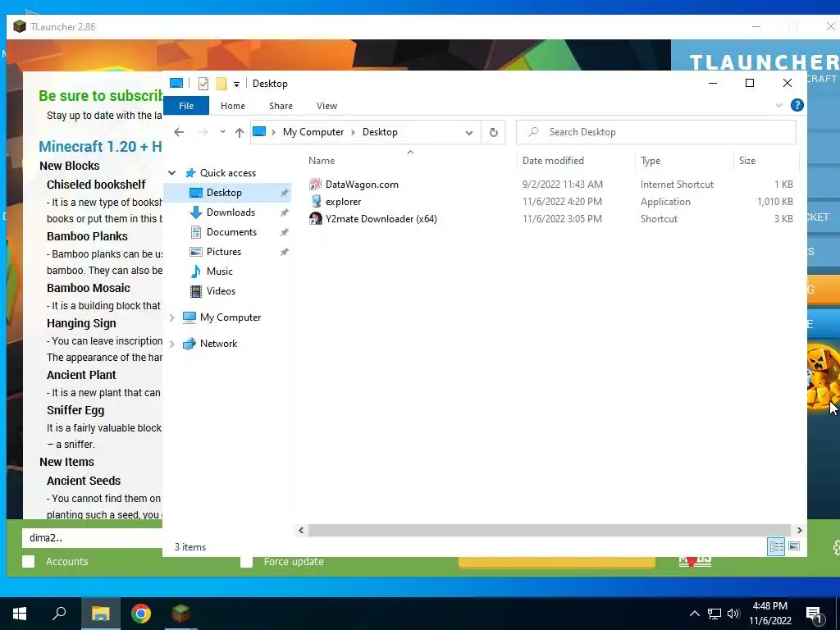Open Explorer Help blue question icon

(797, 105)
